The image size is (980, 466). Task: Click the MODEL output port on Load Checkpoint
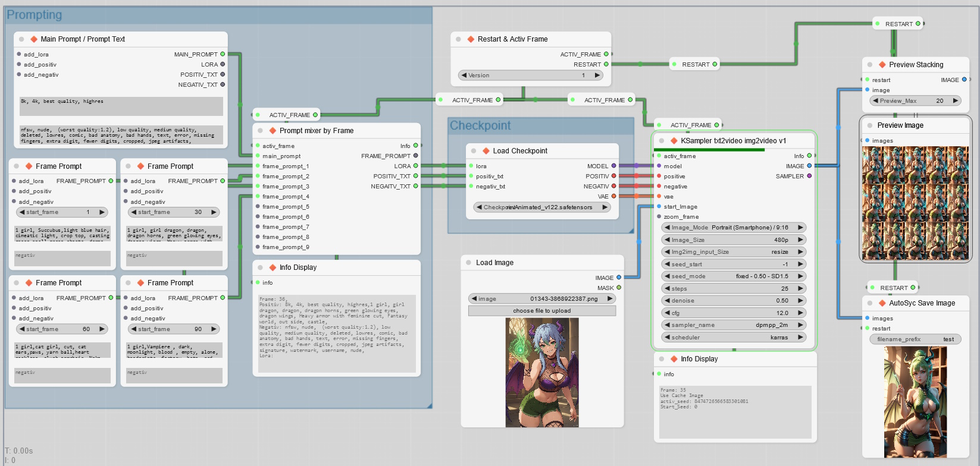click(613, 166)
